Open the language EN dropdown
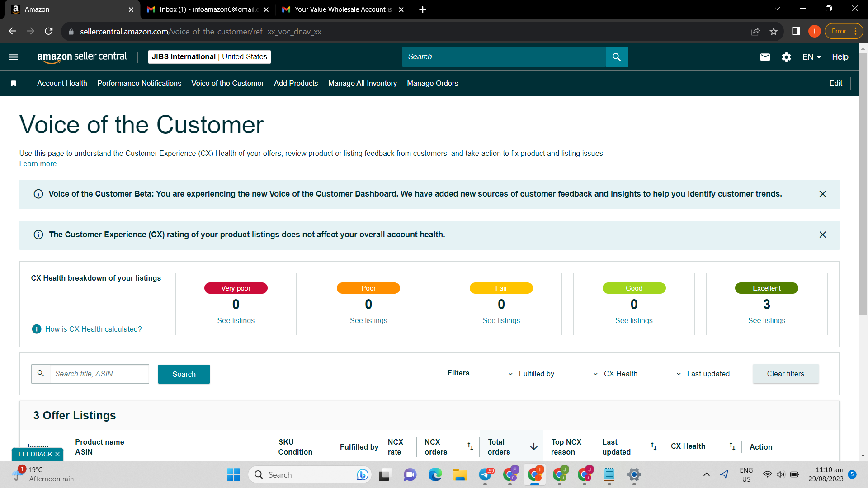The image size is (868, 488). 811,57
